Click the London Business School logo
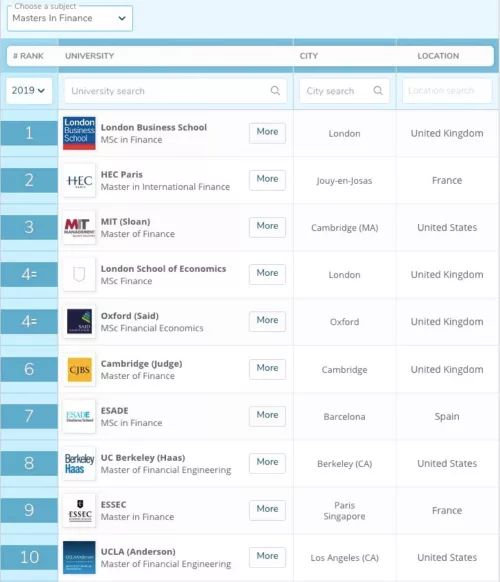Screen dimensions: 500x582 click(x=79, y=133)
